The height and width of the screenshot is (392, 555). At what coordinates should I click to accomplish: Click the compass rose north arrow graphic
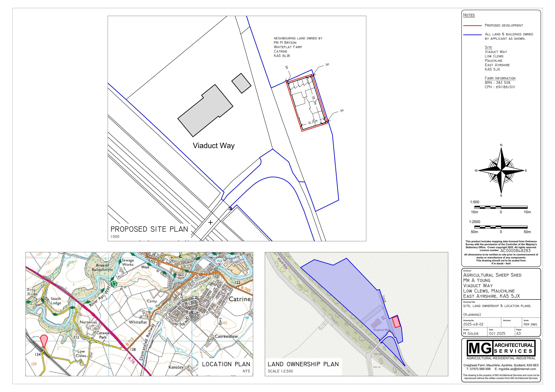click(x=501, y=171)
